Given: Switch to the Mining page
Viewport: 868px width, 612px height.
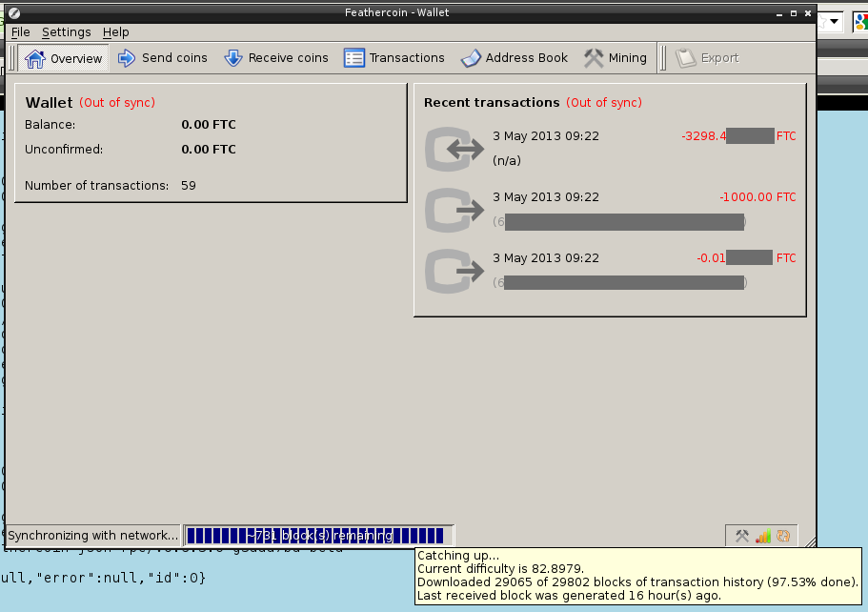Looking at the screenshot, I should click(x=615, y=58).
